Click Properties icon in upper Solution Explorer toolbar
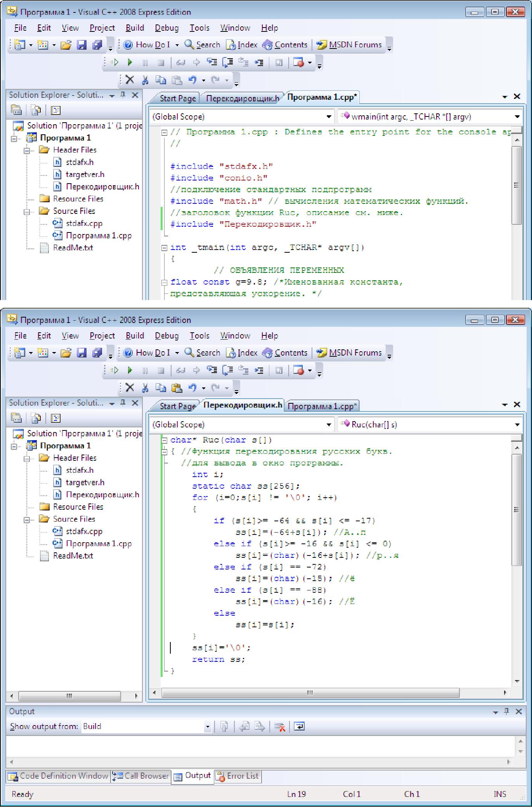The image size is (532, 807). 16,110
